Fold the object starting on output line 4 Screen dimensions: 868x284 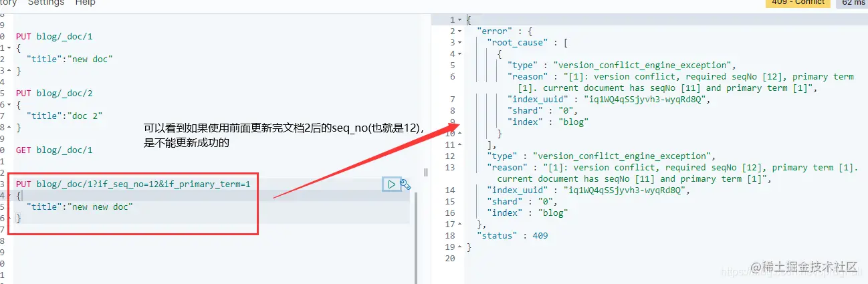459,54
